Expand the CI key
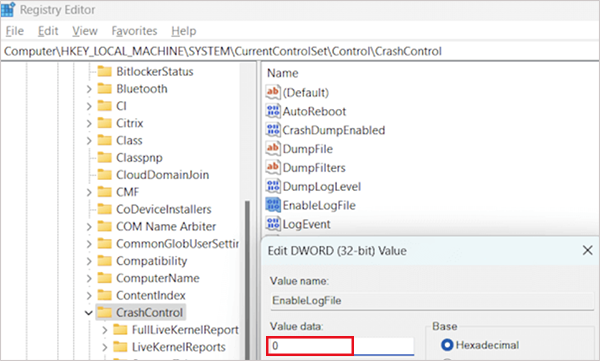Image resolution: width=600 pixels, height=361 pixels. click(89, 106)
